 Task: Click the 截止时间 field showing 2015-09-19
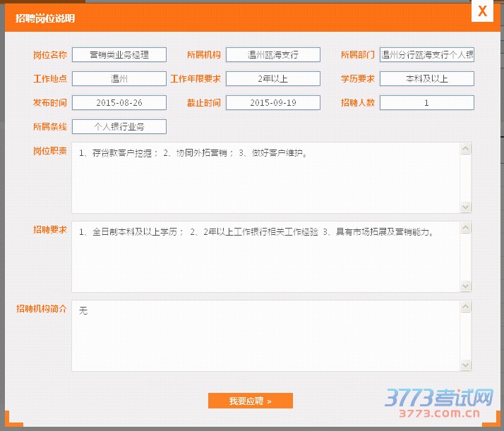(273, 103)
